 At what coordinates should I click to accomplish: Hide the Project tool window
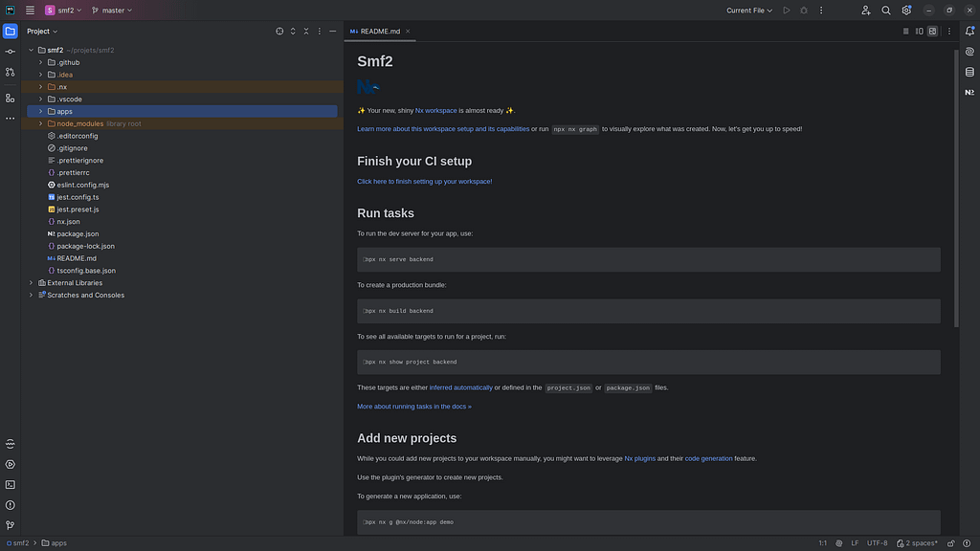pos(332,32)
